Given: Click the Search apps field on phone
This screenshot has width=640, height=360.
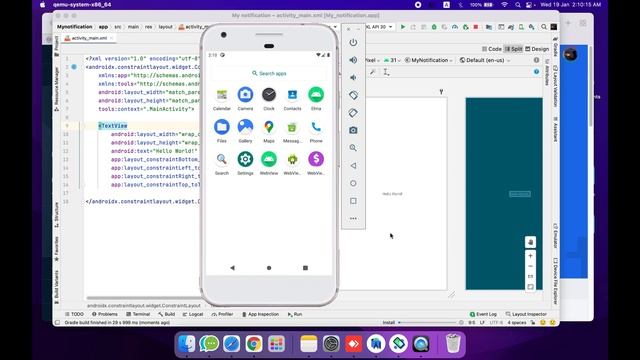Looking at the screenshot, I should click(x=269, y=73).
